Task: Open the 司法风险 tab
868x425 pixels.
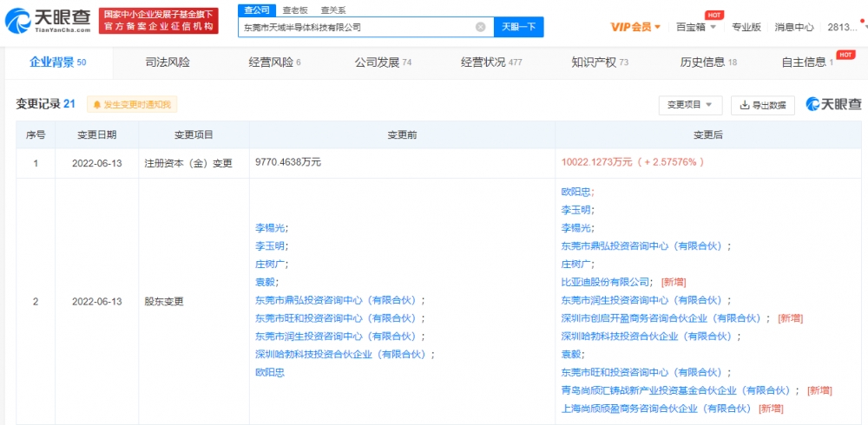Action: click(x=168, y=62)
